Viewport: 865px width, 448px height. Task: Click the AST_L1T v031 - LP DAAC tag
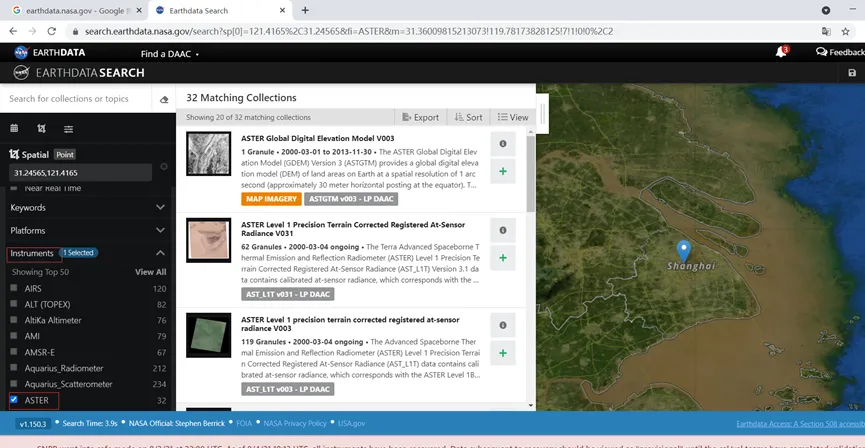pyautogui.click(x=287, y=294)
